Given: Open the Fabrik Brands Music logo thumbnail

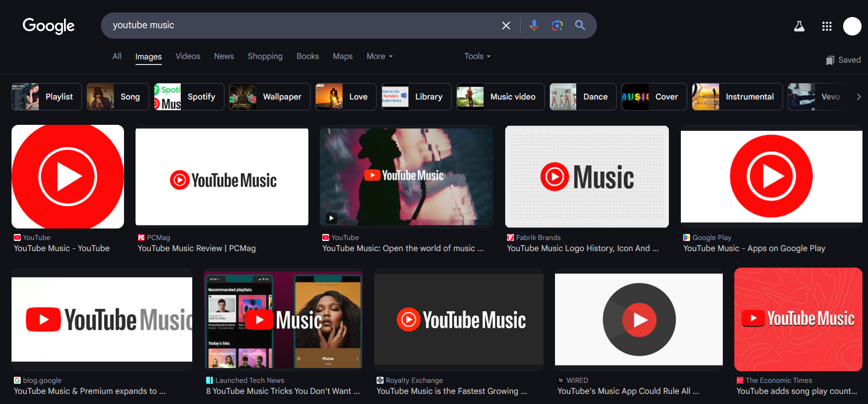Looking at the screenshot, I should pos(587,176).
